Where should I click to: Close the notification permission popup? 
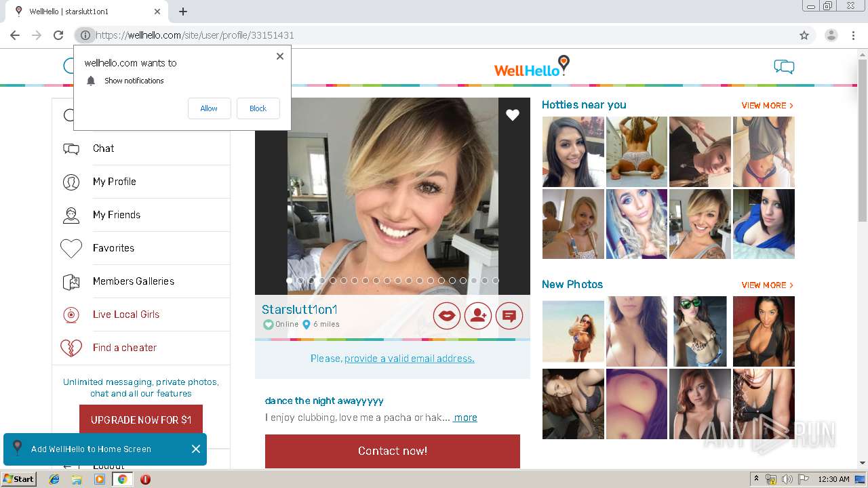(279, 56)
